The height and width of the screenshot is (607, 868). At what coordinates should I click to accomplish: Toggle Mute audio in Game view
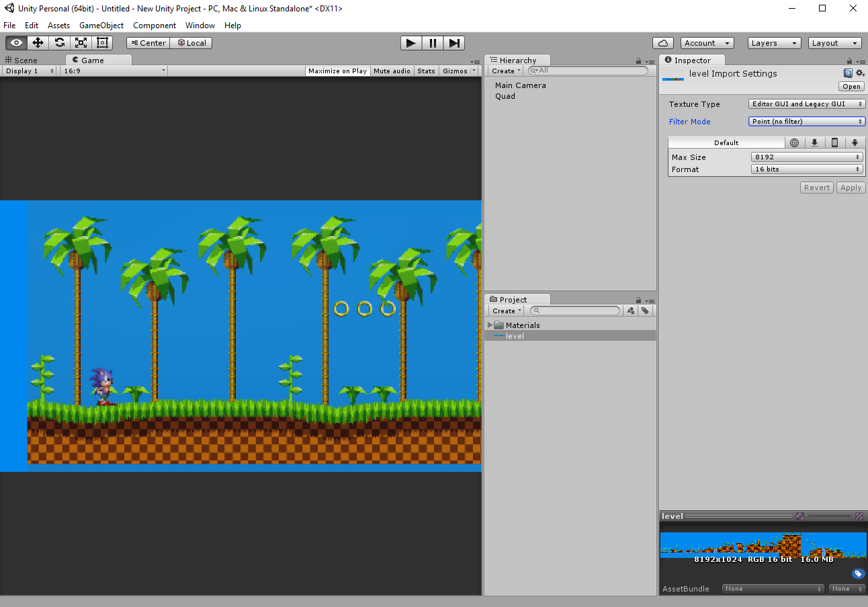point(392,71)
